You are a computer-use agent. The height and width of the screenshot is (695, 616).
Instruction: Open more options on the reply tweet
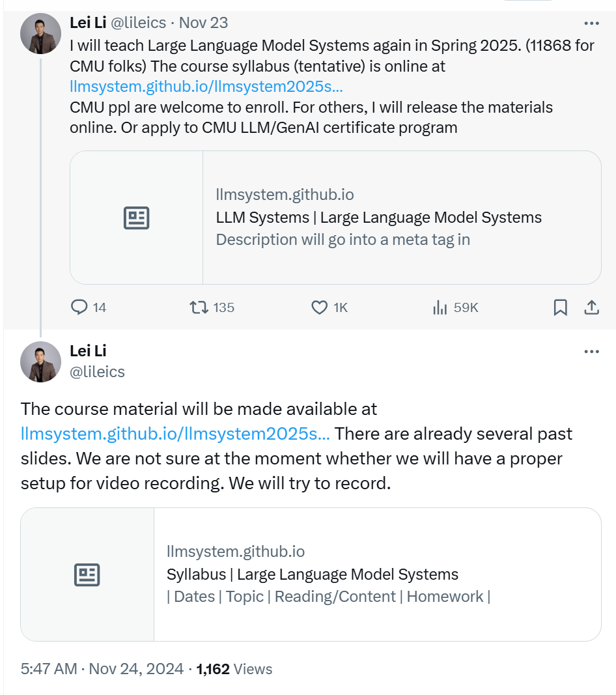(x=592, y=352)
